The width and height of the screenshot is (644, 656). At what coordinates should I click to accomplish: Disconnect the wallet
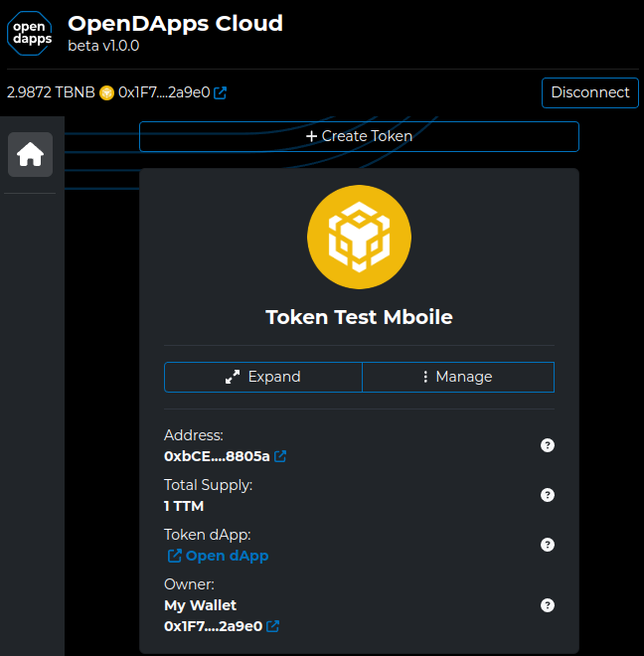pos(590,92)
